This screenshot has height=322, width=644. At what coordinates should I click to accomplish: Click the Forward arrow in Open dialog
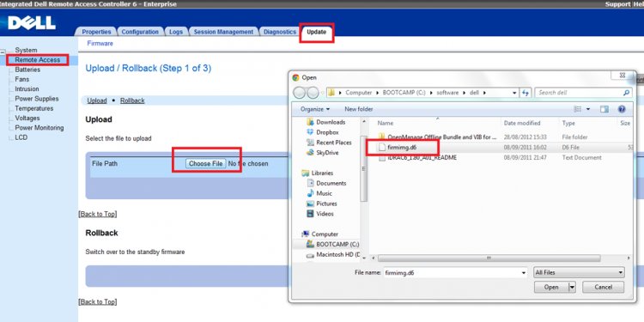313,93
